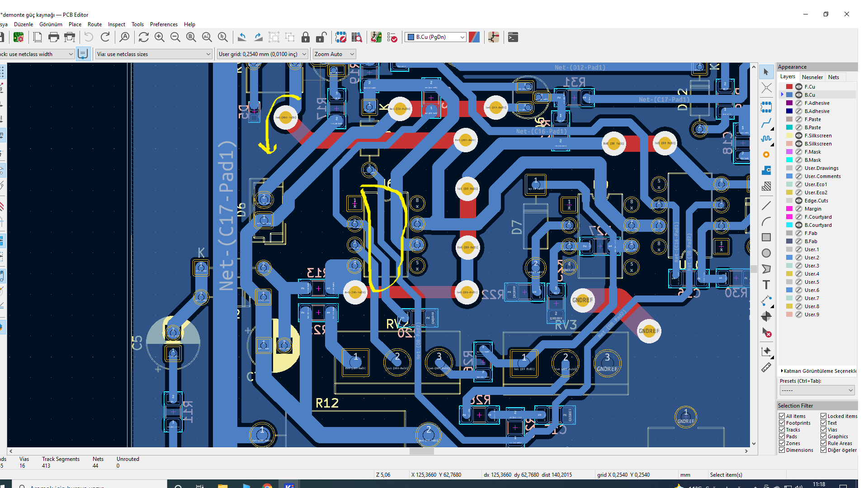Click the Plot icon in toolbar
Viewport: 868px width, 488px height.
click(x=70, y=38)
